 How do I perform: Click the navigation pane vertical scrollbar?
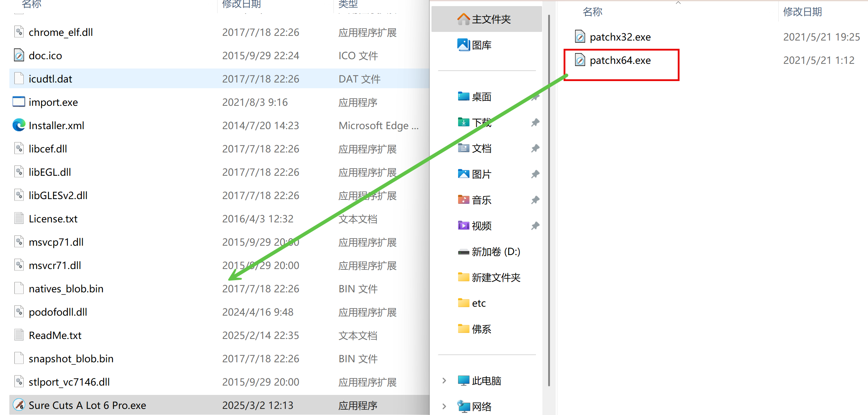[x=549, y=201]
